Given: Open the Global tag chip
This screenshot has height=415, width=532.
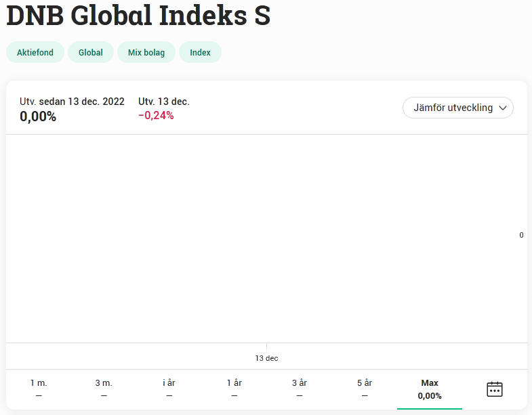Looking at the screenshot, I should tap(91, 53).
